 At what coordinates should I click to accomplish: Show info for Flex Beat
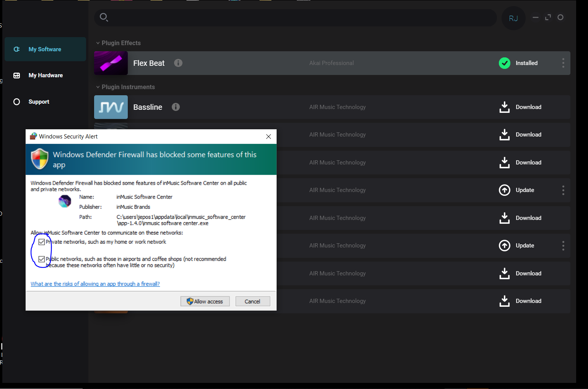[x=178, y=63]
